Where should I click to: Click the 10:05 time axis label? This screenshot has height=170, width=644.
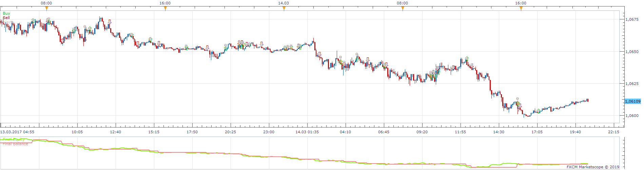click(x=77, y=132)
